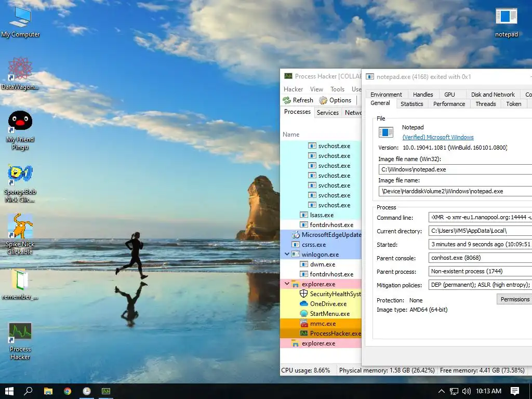The width and height of the screenshot is (532, 399).
Task: Open the DataWagon desktop shortcut
Action: click(x=20, y=73)
